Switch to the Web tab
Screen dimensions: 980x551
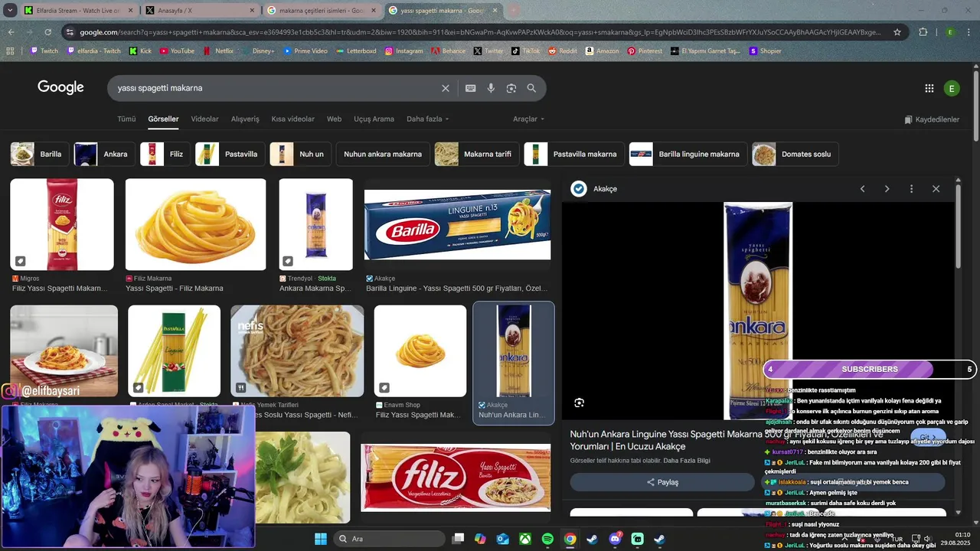[334, 119]
